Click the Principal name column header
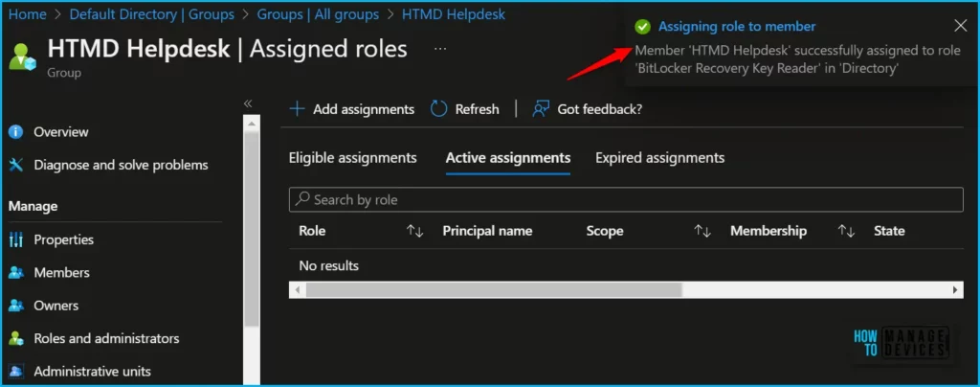 (x=487, y=231)
